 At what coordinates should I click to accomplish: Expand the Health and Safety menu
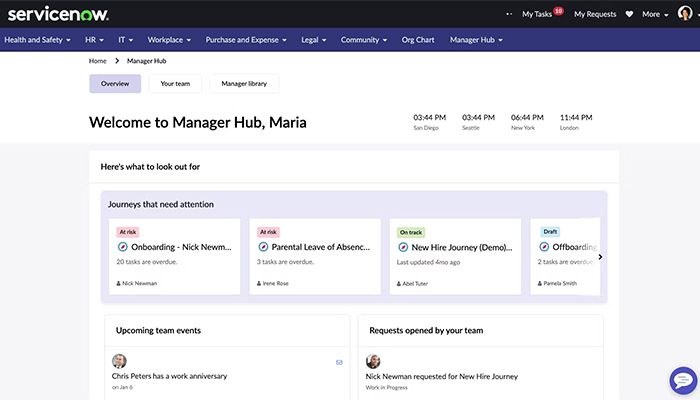37,40
